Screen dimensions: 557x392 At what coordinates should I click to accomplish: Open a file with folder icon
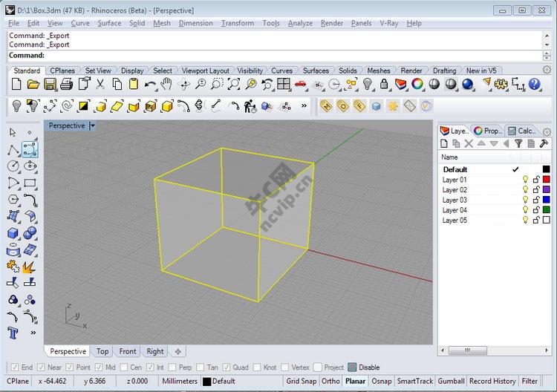(x=33, y=85)
